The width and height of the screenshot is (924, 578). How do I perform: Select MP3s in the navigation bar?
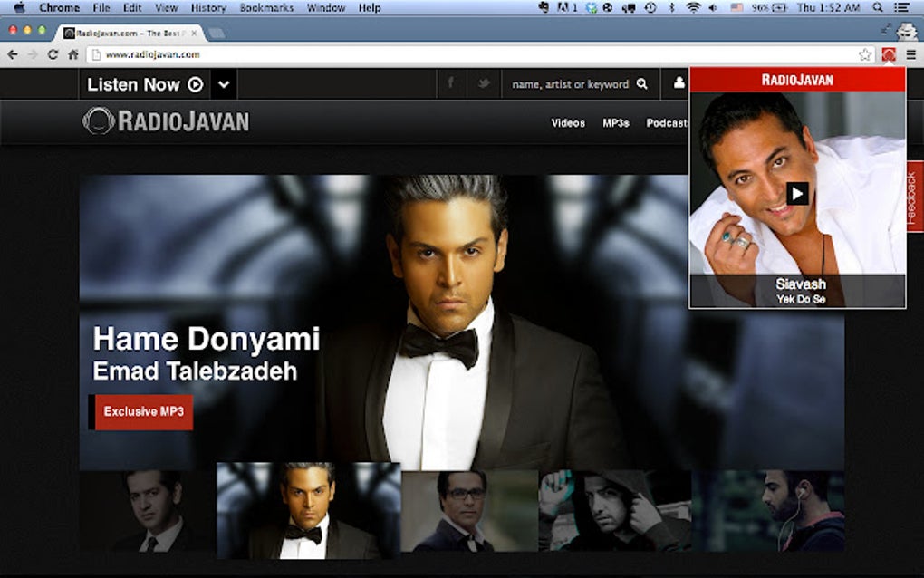click(614, 122)
